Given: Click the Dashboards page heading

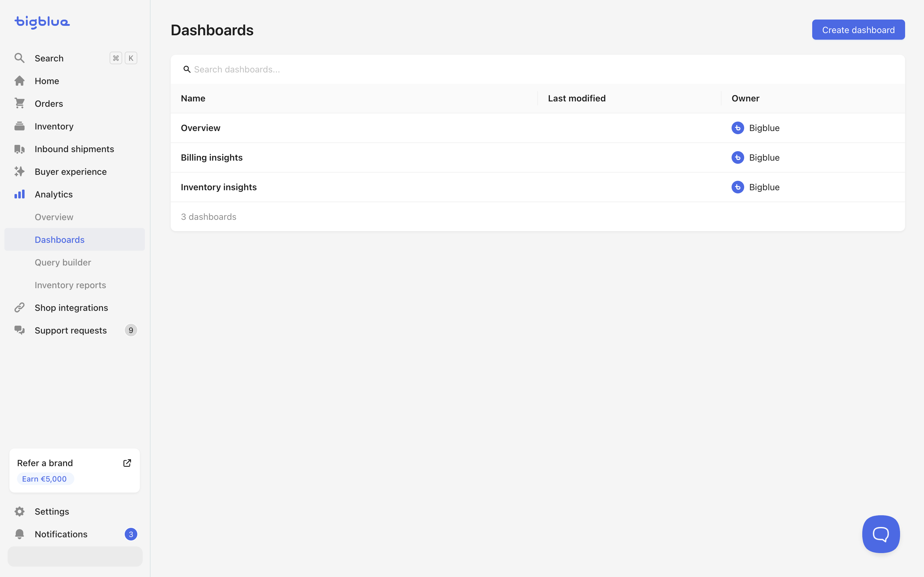Looking at the screenshot, I should (212, 30).
